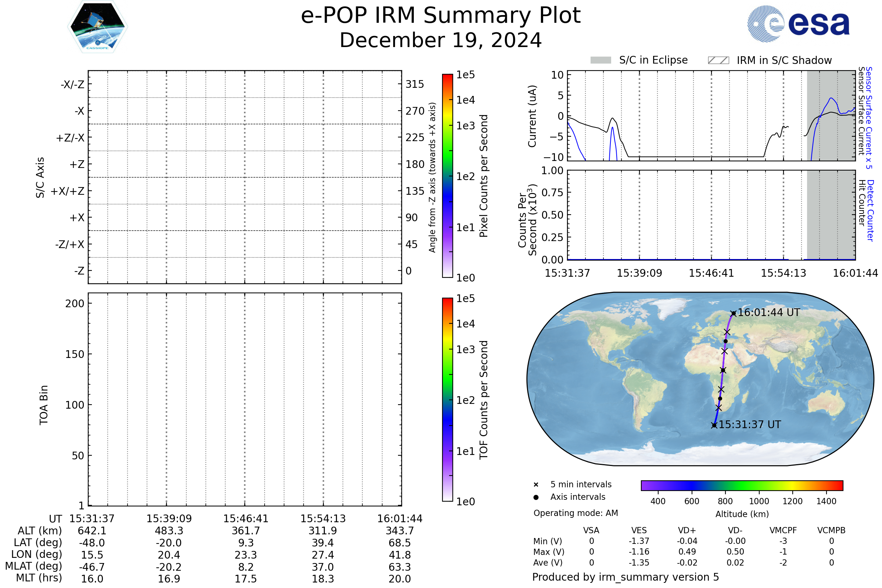Viewport: 882px width, 588px height.
Task: Click the Produced by irm_summary version 5 text
Action: [x=625, y=577]
